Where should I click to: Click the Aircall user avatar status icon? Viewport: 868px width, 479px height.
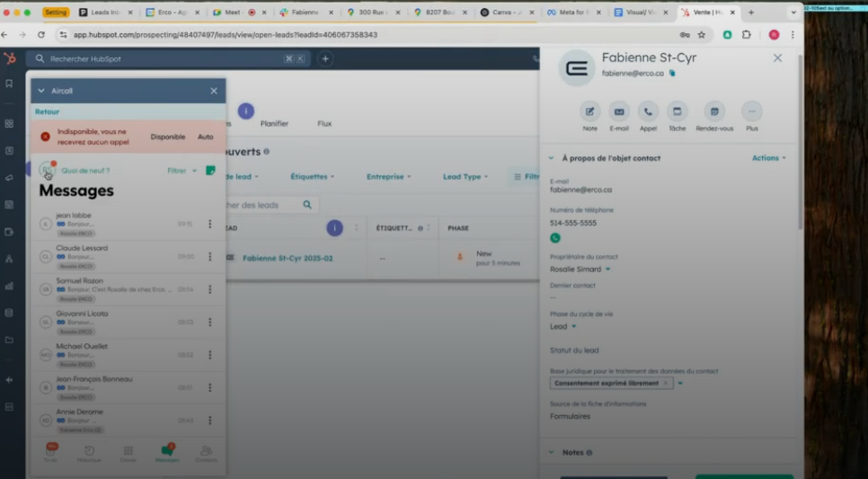coord(47,170)
